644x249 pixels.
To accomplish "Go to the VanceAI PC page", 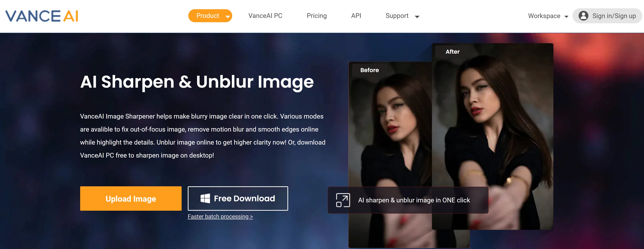I will [x=265, y=16].
